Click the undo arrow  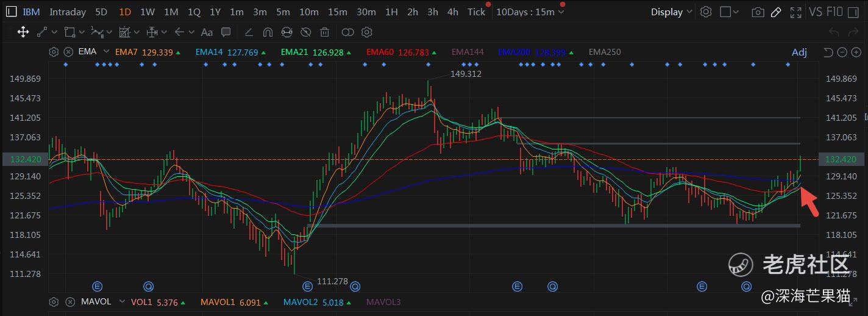pos(834,32)
